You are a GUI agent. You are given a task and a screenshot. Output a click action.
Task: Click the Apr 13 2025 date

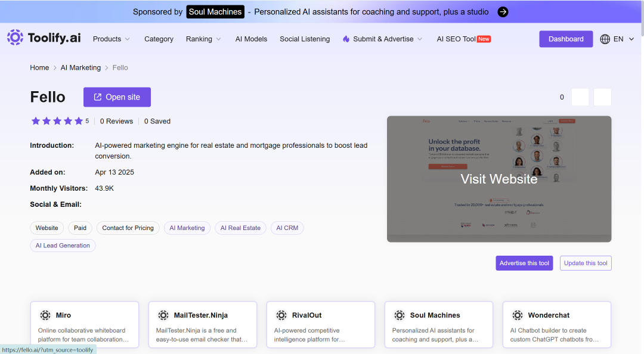click(x=114, y=172)
